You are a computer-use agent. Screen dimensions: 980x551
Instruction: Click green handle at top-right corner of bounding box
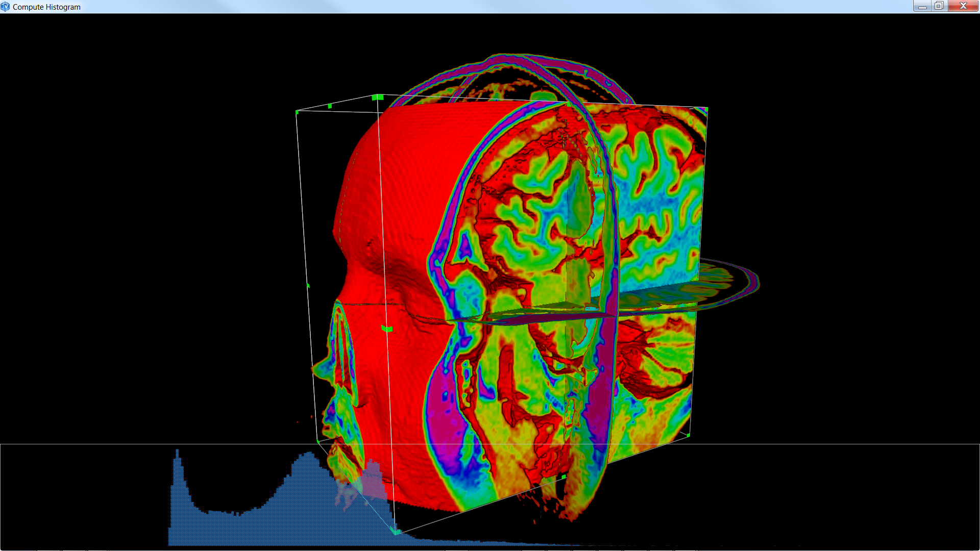tap(706, 109)
